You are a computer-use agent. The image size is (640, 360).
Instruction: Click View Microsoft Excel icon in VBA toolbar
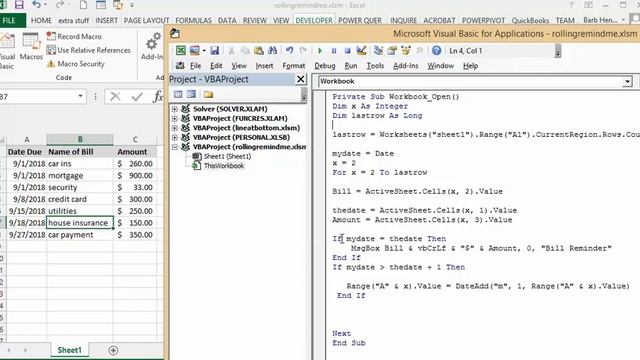180,51
